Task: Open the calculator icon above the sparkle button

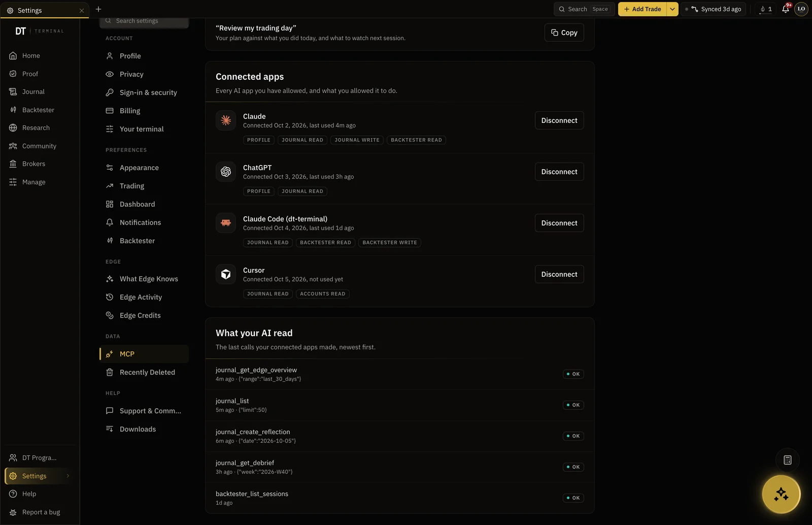Action: [788, 460]
